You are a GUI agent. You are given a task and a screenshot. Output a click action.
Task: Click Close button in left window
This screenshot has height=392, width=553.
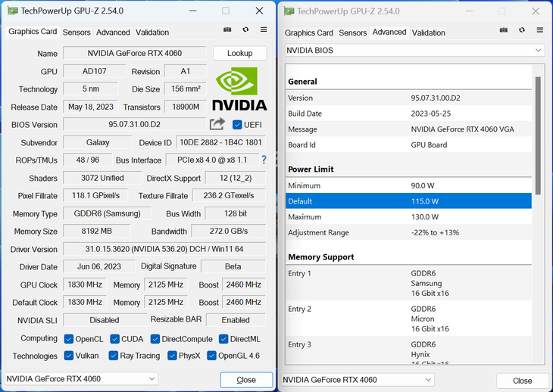click(246, 380)
